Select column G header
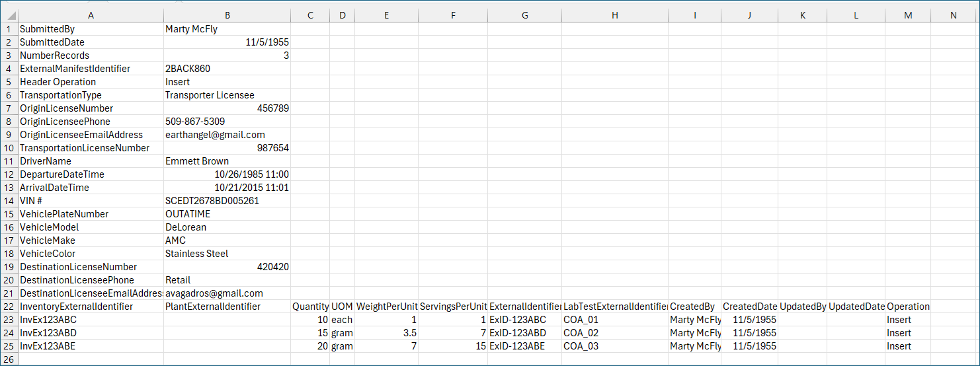980x366 pixels. (x=525, y=15)
